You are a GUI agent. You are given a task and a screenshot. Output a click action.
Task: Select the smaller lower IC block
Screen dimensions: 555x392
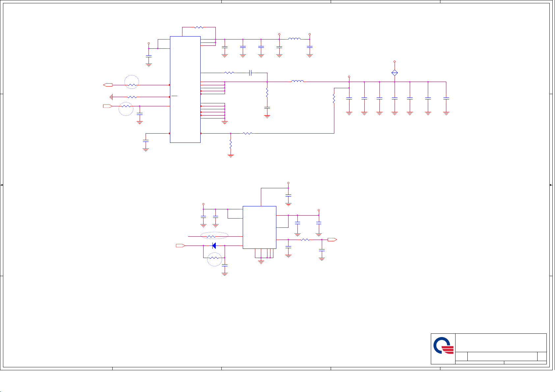click(x=260, y=227)
